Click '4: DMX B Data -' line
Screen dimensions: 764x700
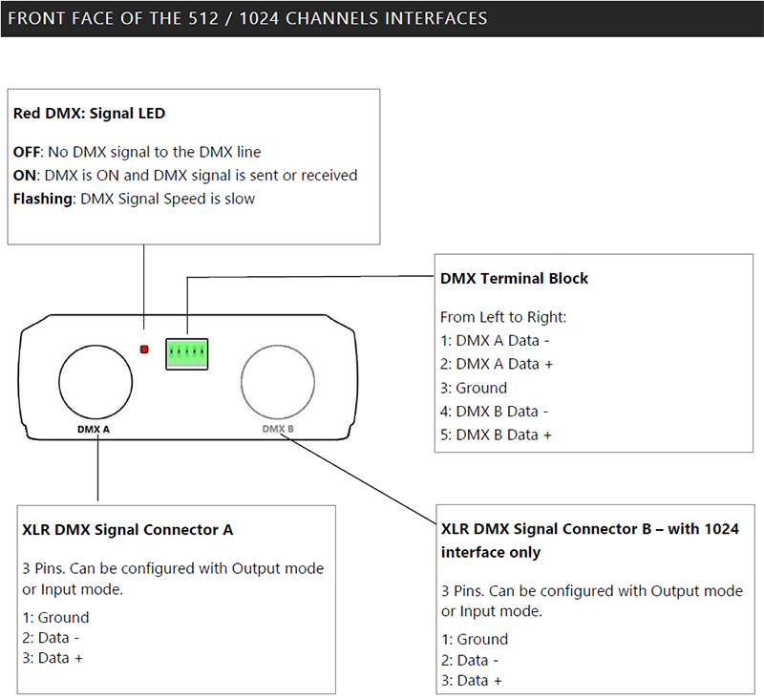[x=495, y=412]
